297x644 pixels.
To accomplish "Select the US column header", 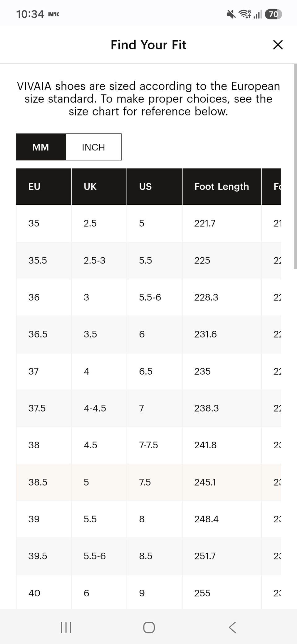I will point(154,187).
